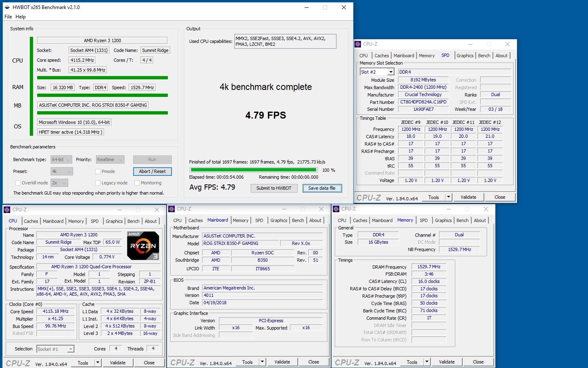Click Validate in Processor CPU-Z window
This screenshot has height=368, width=588.
[x=118, y=363]
